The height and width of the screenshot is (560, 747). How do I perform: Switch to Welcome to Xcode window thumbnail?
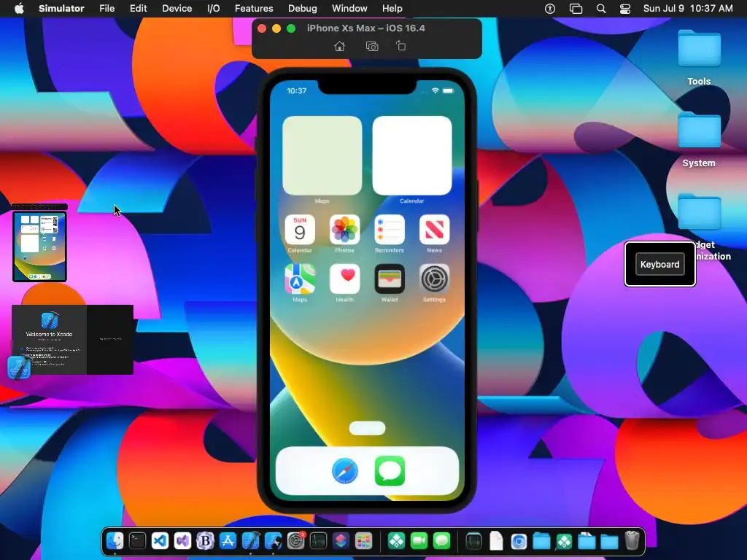click(x=72, y=340)
